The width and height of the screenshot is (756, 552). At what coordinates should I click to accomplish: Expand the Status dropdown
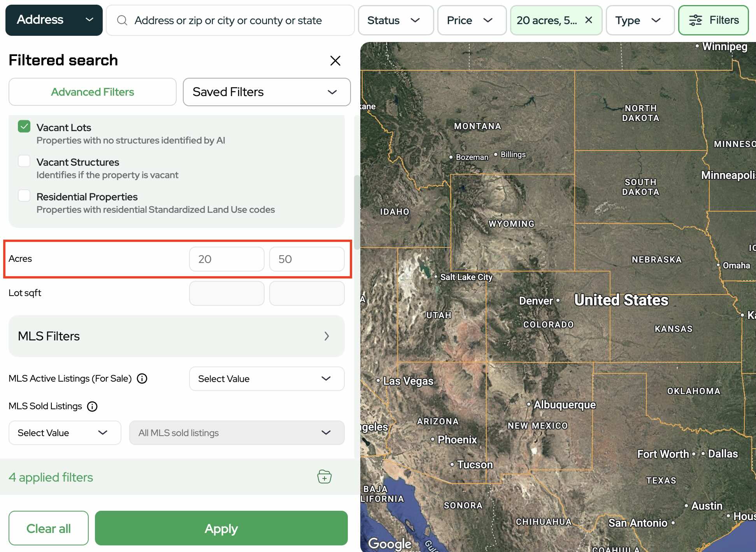click(395, 20)
